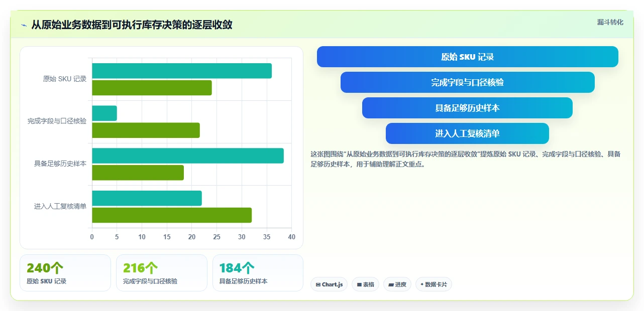Screen dimensions: 644x311
Task: Click the 原始 SKU 记录 axis label on chart
Action: coord(65,79)
